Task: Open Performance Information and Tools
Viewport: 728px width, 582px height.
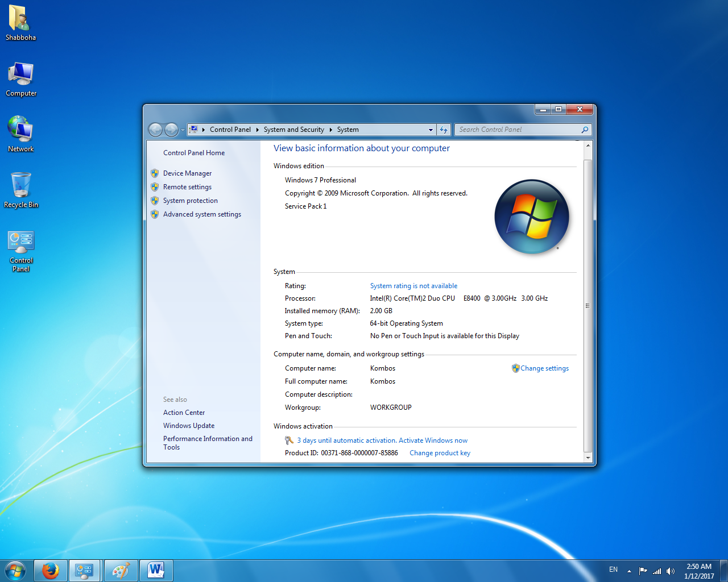Action: click(x=208, y=443)
